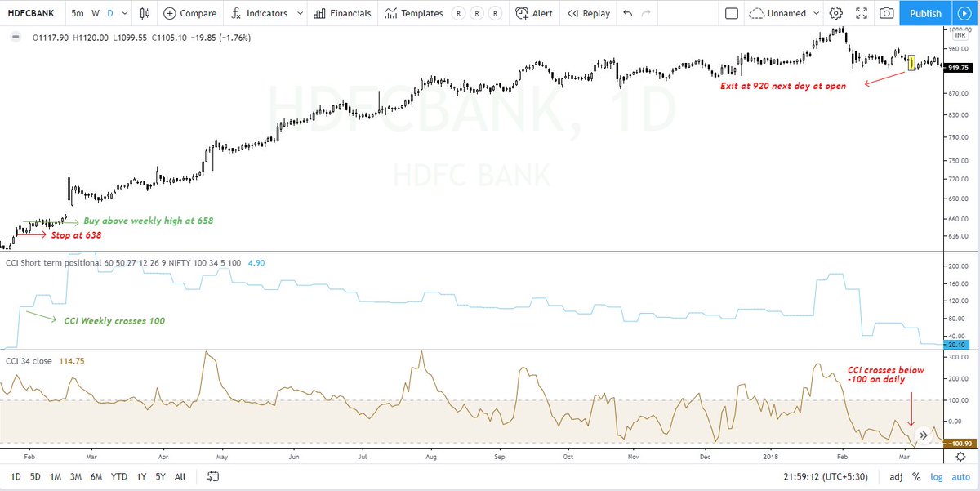Select the 'Stop at 638' annotation

tap(76, 234)
